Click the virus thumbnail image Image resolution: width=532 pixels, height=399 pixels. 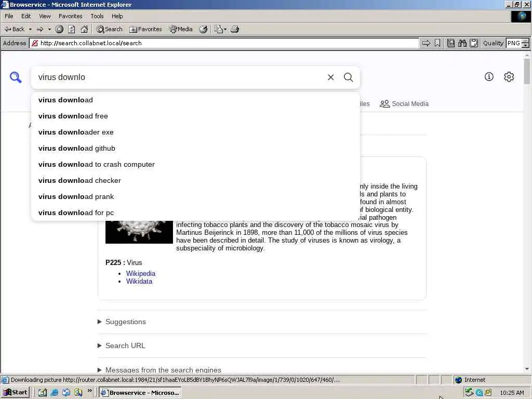pyautogui.click(x=139, y=232)
